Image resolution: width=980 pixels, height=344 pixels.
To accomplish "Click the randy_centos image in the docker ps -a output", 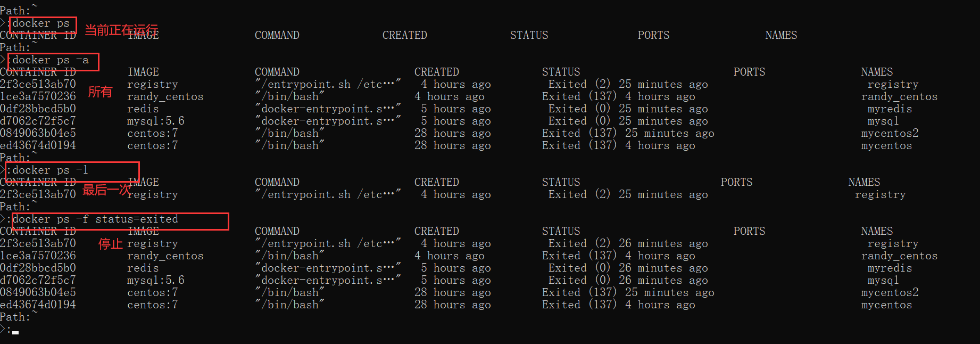I will pos(165,96).
